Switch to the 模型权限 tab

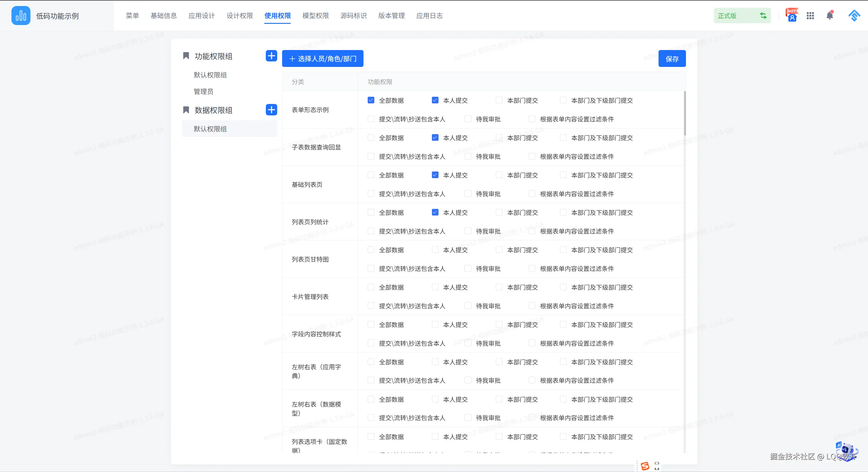315,15
